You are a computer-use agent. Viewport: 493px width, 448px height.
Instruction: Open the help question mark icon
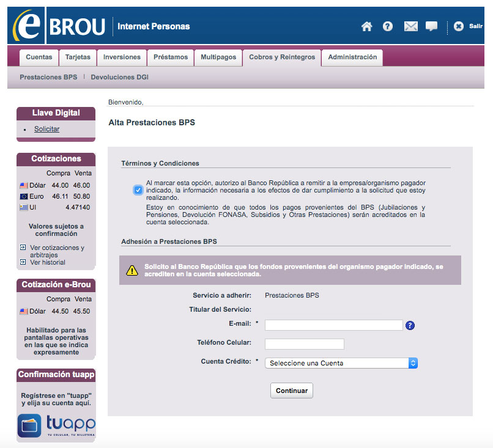(x=388, y=27)
